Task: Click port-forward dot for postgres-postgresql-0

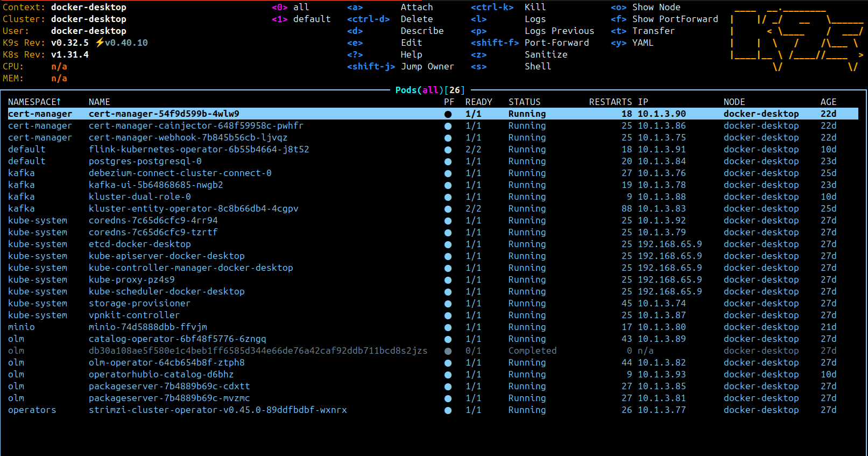Action: click(x=448, y=162)
